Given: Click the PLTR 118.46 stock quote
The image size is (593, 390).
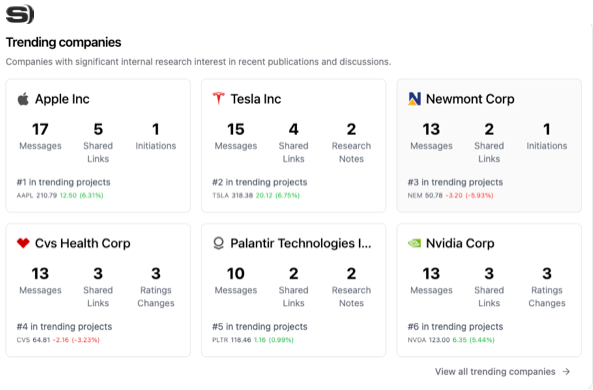Looking at the screenshot, I should (253, 340).
